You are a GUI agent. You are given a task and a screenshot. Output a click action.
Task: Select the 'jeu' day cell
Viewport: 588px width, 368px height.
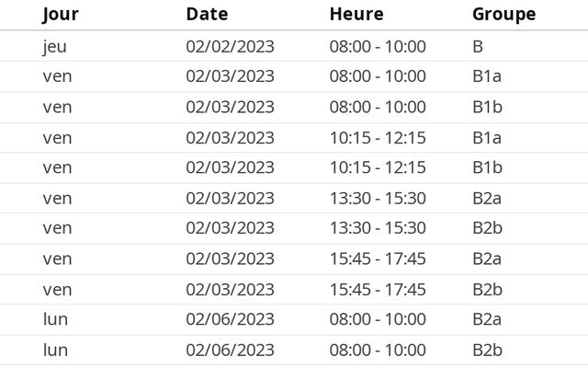(55, 46)
